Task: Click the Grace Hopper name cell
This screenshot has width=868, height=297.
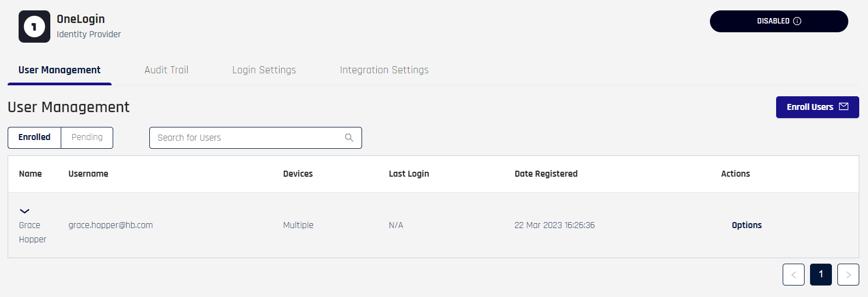Action: 33,232
